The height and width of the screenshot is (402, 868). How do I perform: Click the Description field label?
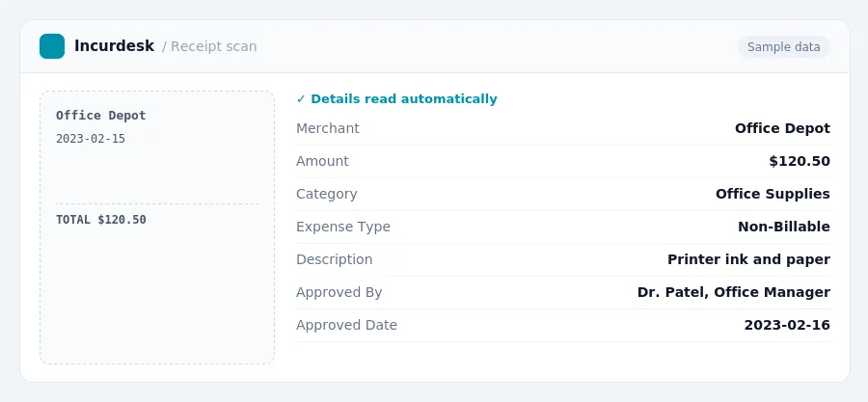click(x=335, y=259)
